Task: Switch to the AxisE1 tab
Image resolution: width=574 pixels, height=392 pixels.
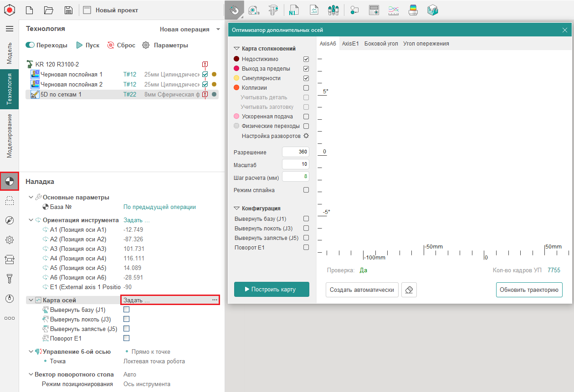Action: tap(350, 44)
